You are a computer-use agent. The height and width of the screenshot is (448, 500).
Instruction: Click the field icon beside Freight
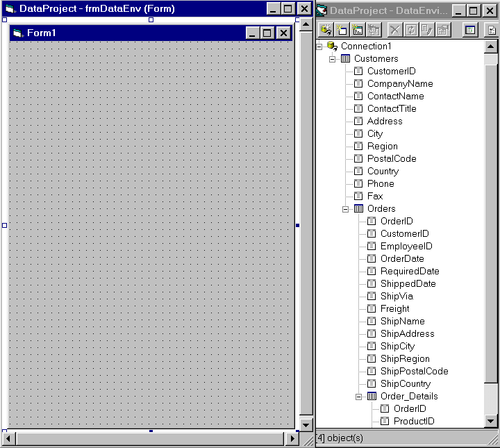tap(372, 308)
